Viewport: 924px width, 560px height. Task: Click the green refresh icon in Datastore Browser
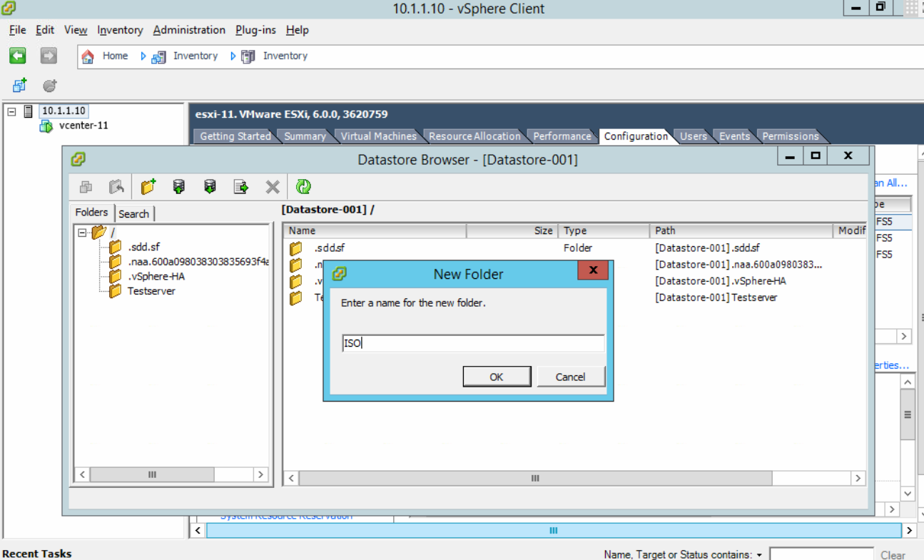point(303,187)
